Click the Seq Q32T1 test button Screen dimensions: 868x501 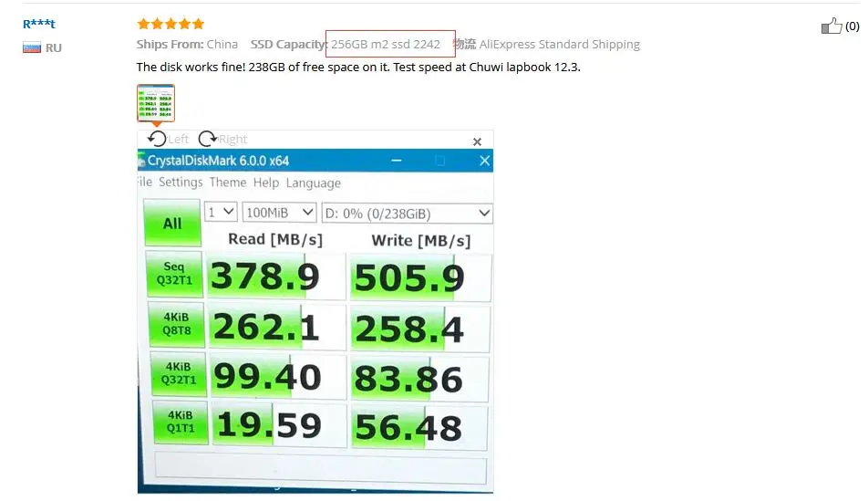174,274
